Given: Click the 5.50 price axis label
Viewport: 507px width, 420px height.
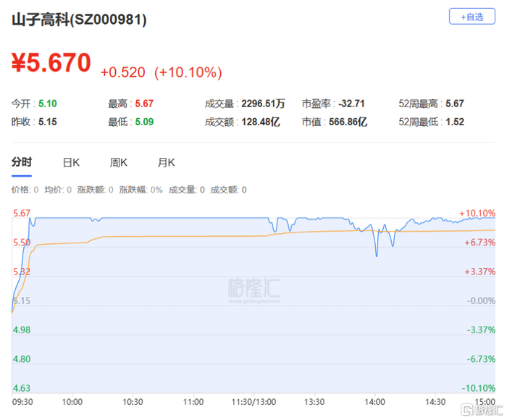Looking at the screenshot, I should click(x=21, y=243).
